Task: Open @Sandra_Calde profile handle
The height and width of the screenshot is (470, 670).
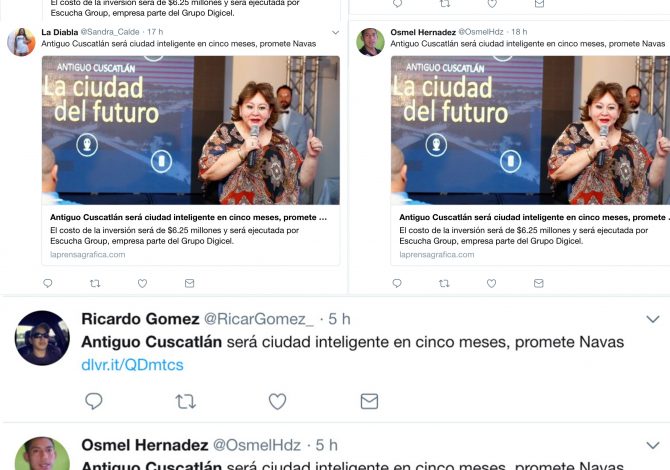Action: 110,32
